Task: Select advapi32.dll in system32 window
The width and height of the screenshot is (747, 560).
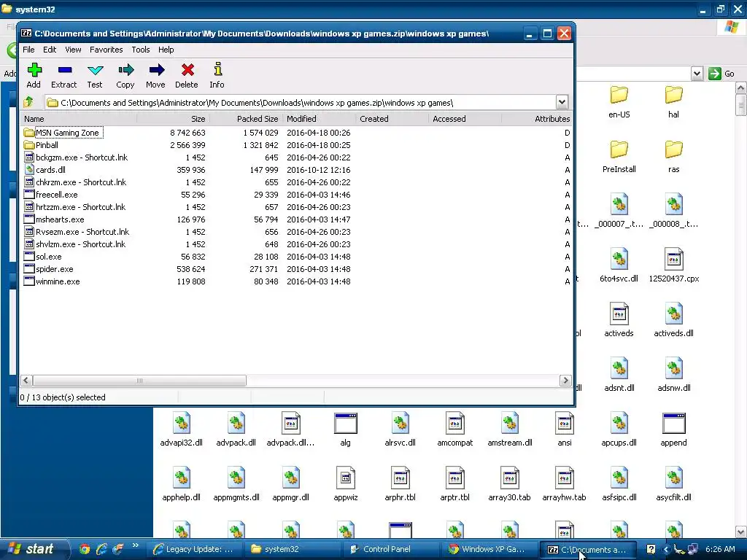Action: point(182,429)
